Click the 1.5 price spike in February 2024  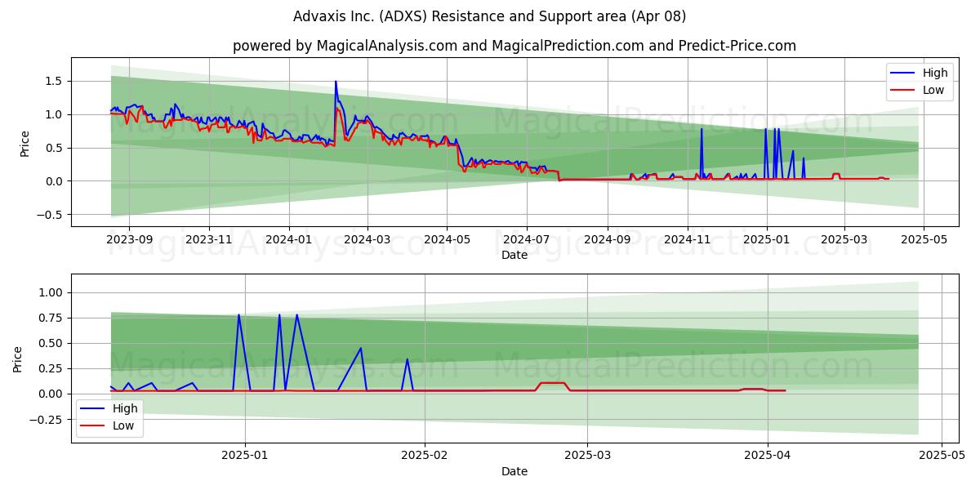[336, 82]
